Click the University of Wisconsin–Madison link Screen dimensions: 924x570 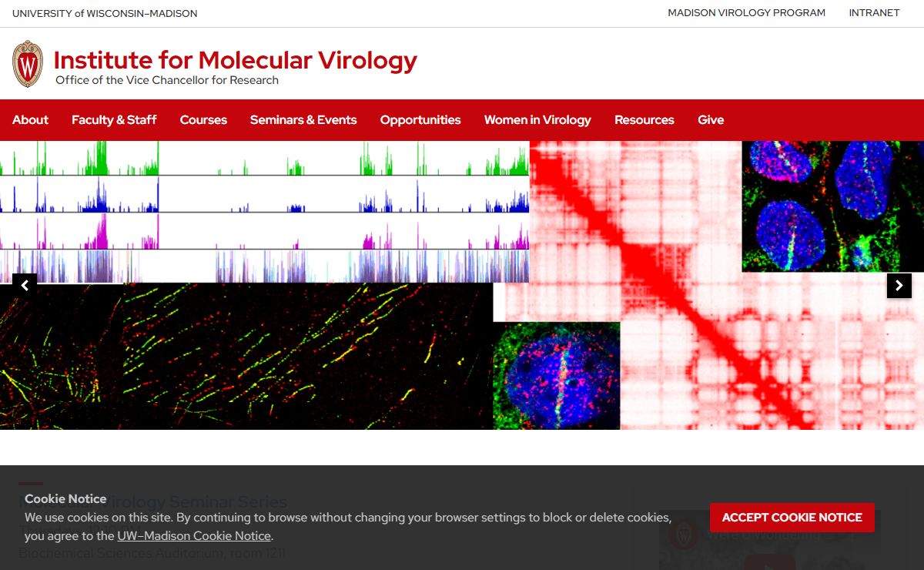coord(105,13)
